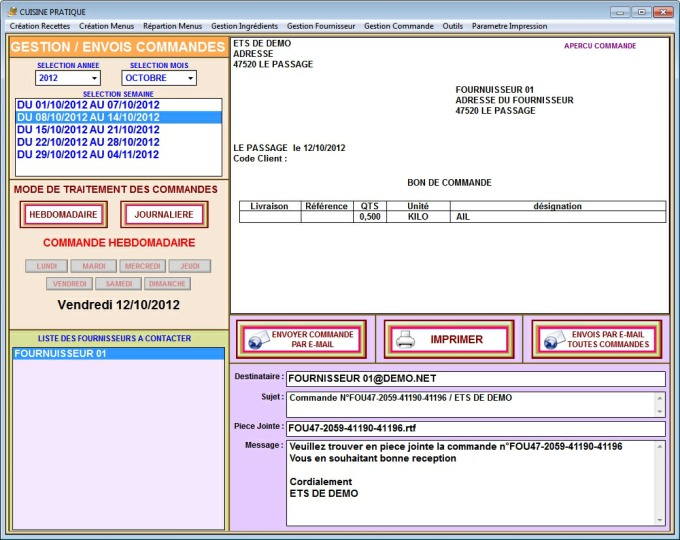This screenshot has width=680, height=540.
Task: Click the Destinataire email field
Action: [x=475, y=379]
